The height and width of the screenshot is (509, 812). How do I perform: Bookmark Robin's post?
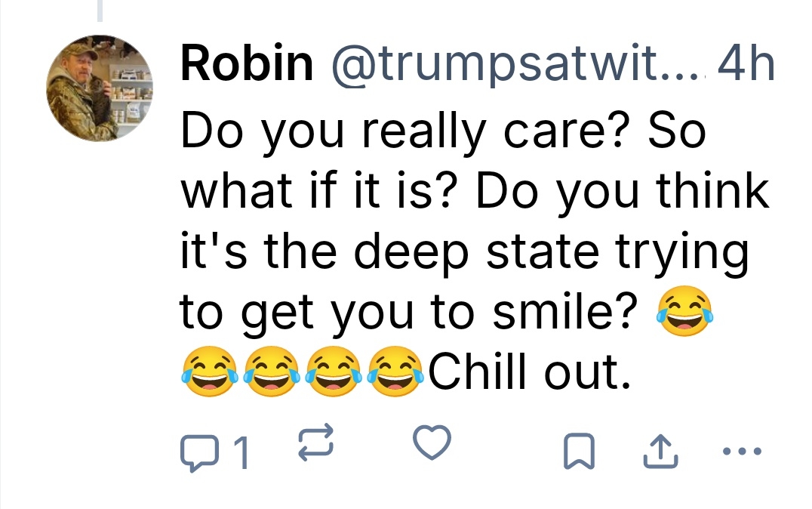pos(579,452)
